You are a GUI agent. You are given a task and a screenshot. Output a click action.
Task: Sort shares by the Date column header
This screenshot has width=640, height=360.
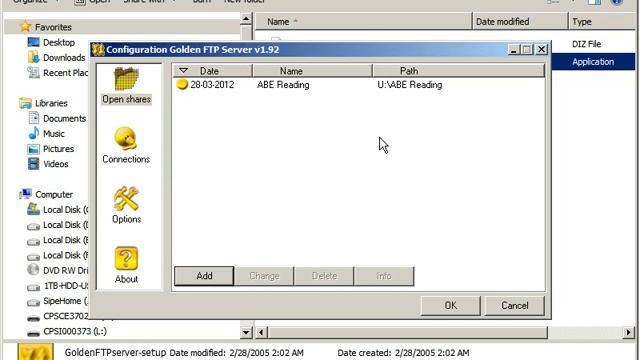click(212, 71)
